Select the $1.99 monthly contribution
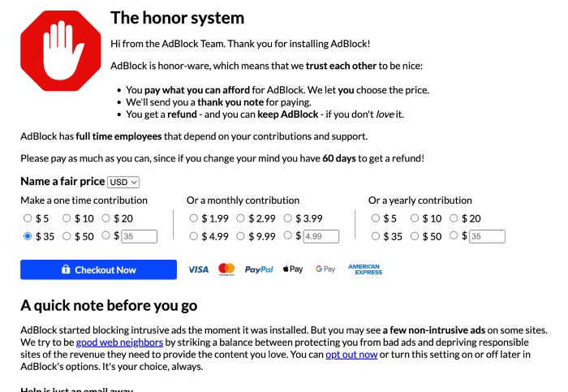The height and width of the screenshot is (392, 568). tap(194, 218)
